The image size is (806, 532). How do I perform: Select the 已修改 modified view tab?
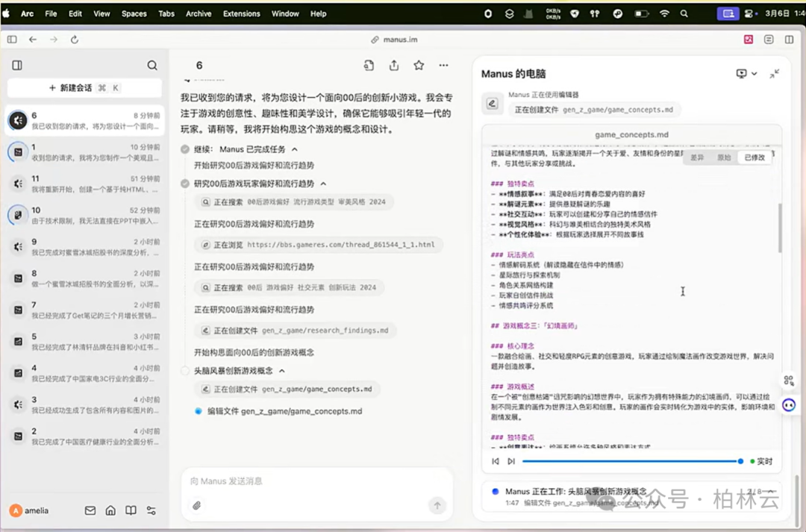pyautogui.click(x=754, y=157)
